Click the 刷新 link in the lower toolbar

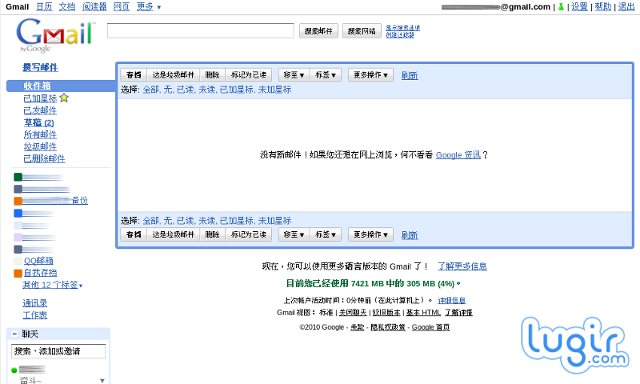(409, 235)
